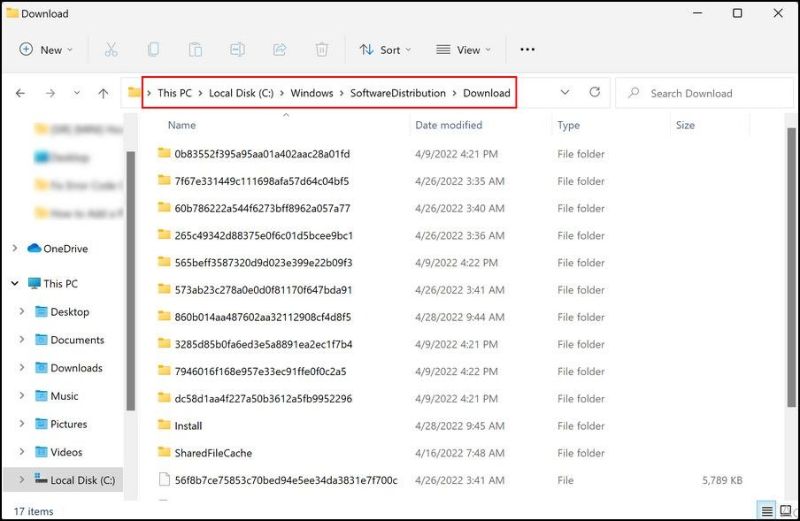Click the Copy icon in toolbar

point(153,49)
